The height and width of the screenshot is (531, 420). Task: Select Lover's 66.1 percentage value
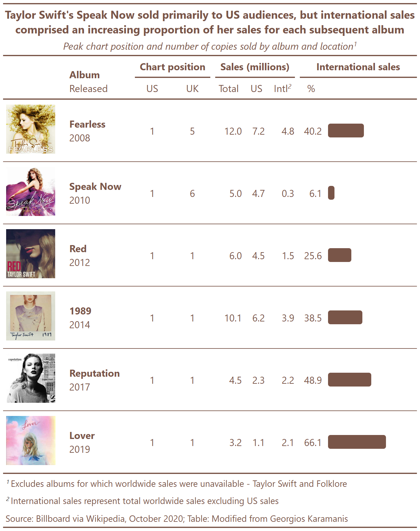[313, 443]
